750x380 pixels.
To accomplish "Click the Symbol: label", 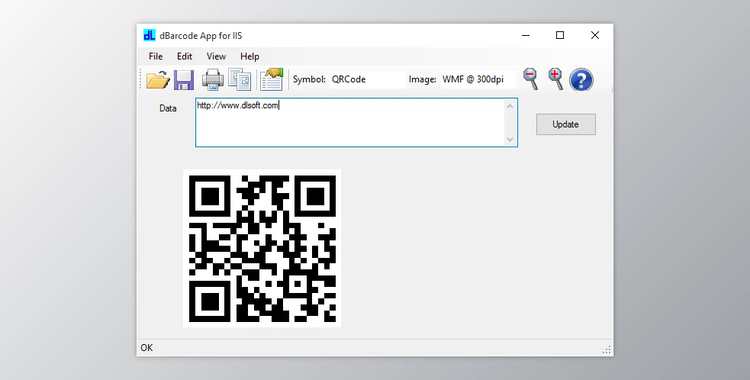I will tap(309, 79).
